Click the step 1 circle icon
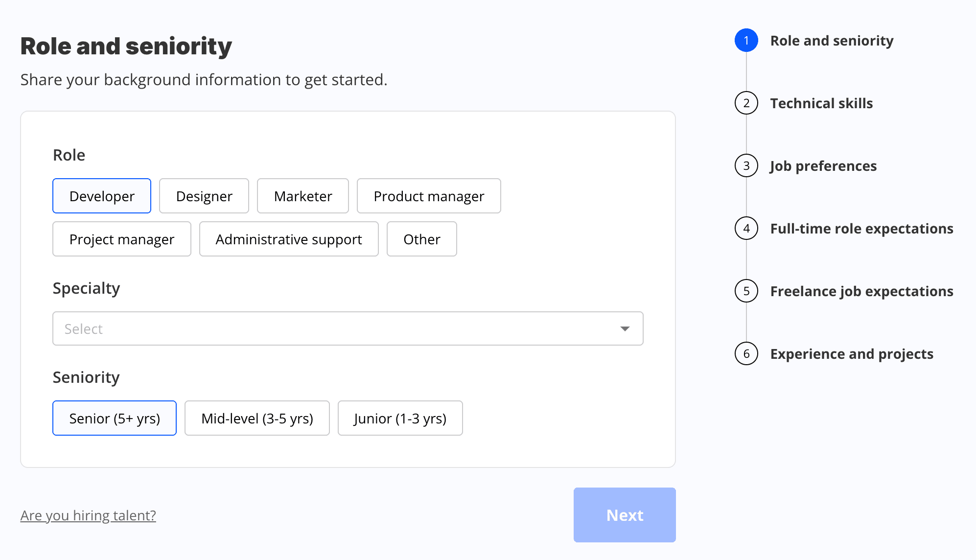The width and height of the screenshot is (976, 560). point(746,41)
